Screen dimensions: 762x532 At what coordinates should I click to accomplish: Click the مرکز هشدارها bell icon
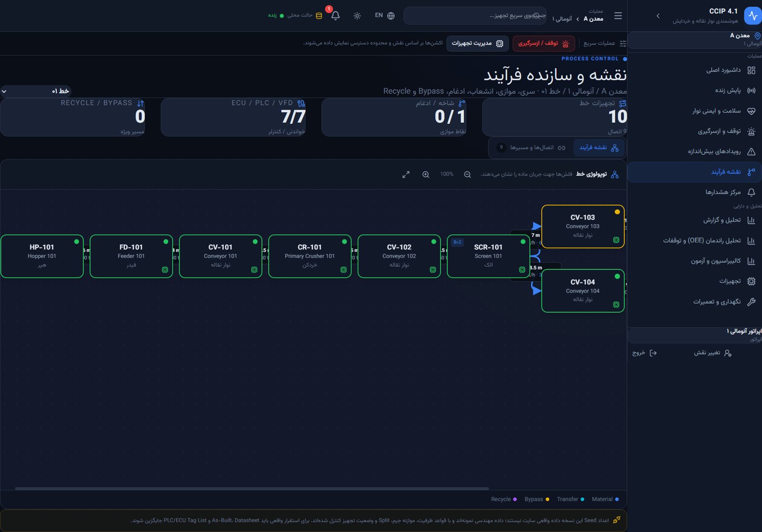coord(752,192)
